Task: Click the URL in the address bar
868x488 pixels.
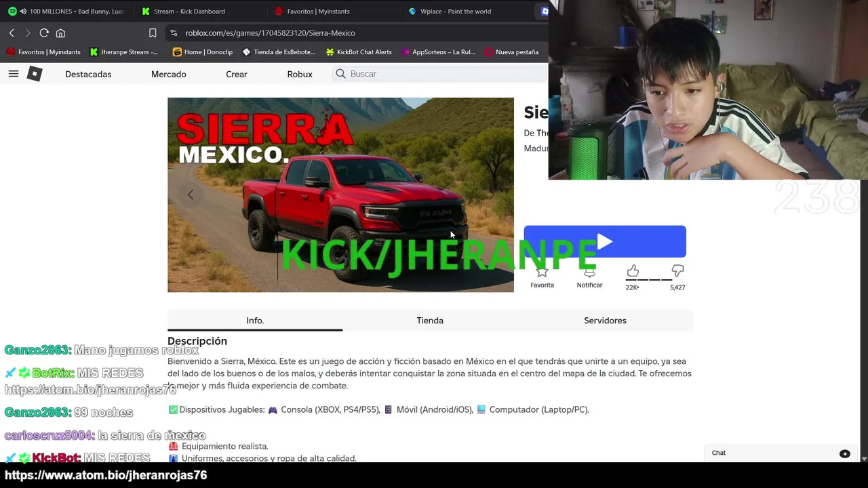Action: tap(270, 33)
